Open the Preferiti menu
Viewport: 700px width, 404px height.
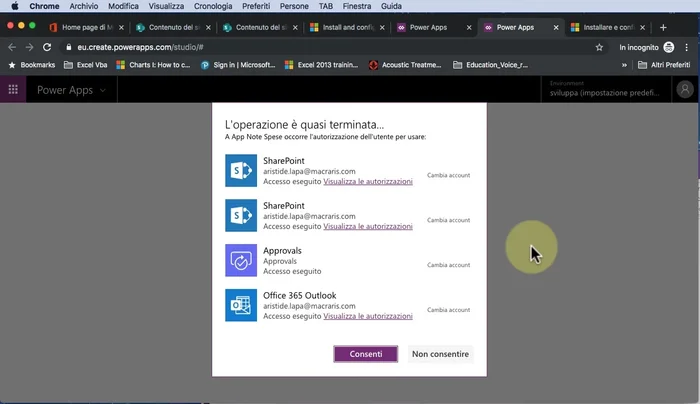coord(256,6)
